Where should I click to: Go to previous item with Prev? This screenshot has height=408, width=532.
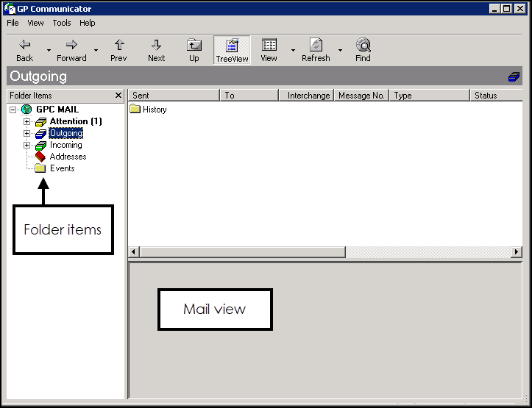point(118,51)
